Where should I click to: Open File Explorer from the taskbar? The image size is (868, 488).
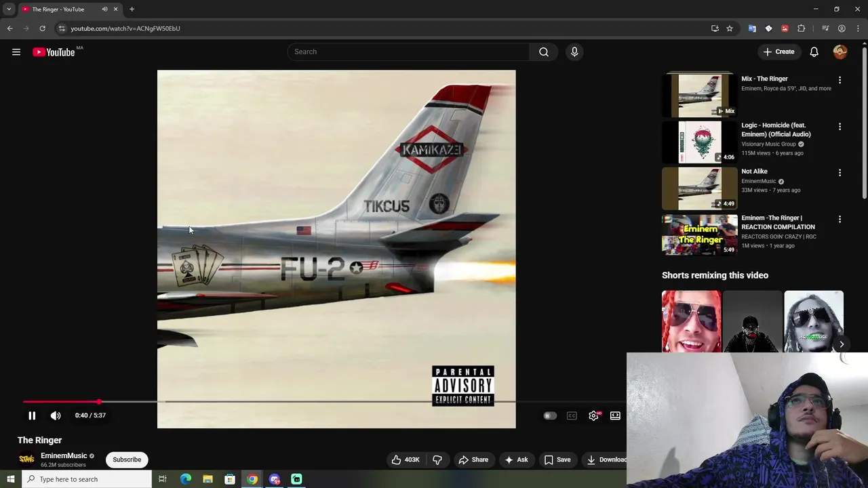[208, 479]
